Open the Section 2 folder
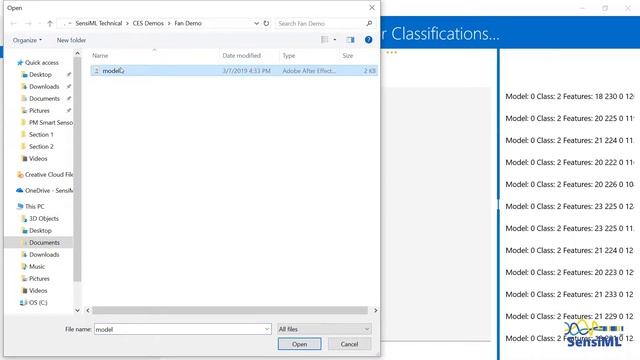The image size is (640, 360). pos(41,147)
